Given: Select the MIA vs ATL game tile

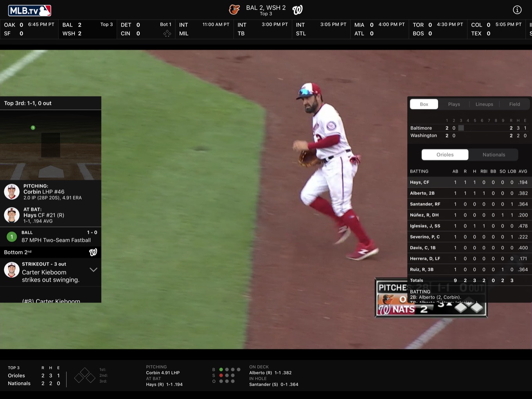Looking at the screenshot, I should point(379,29).
